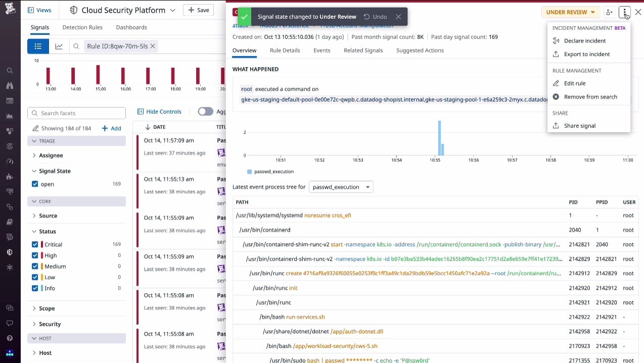Open the Suggested Actions tab
The width and height of the screenshot is (644, 363).
pyautogui.click(x=420, y=51)
